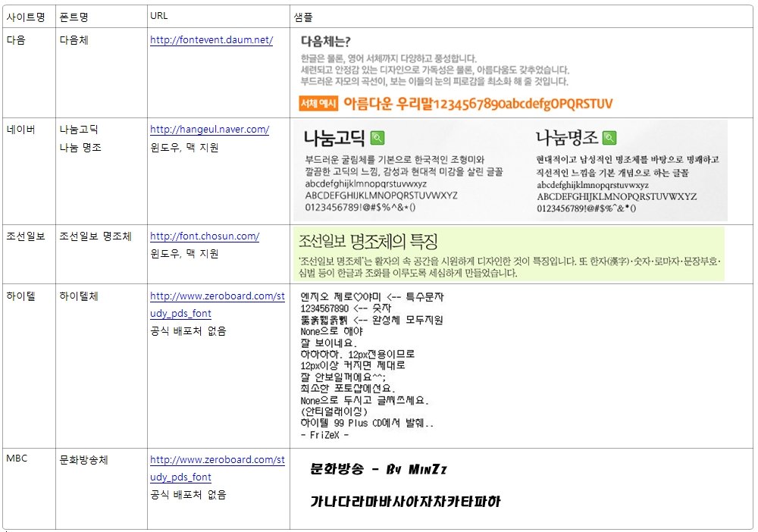Click the URL column header

point(159,15)
